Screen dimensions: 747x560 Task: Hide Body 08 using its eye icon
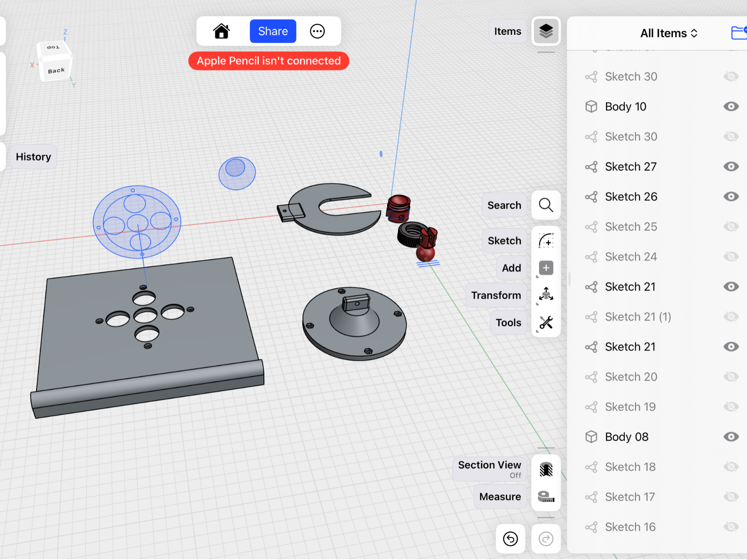click(x=731, y=437)
